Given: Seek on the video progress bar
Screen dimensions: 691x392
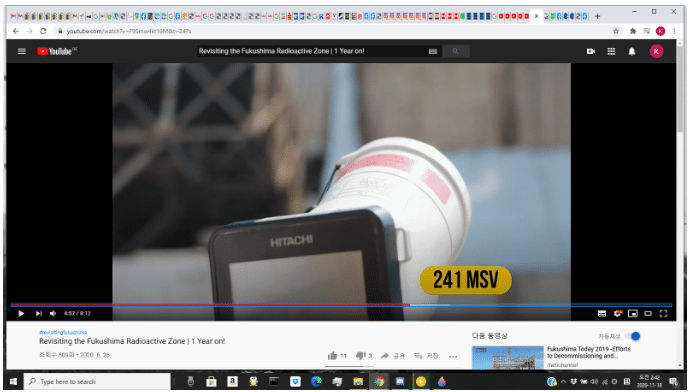Looking at the screenshot, I should tap(341, 304).
